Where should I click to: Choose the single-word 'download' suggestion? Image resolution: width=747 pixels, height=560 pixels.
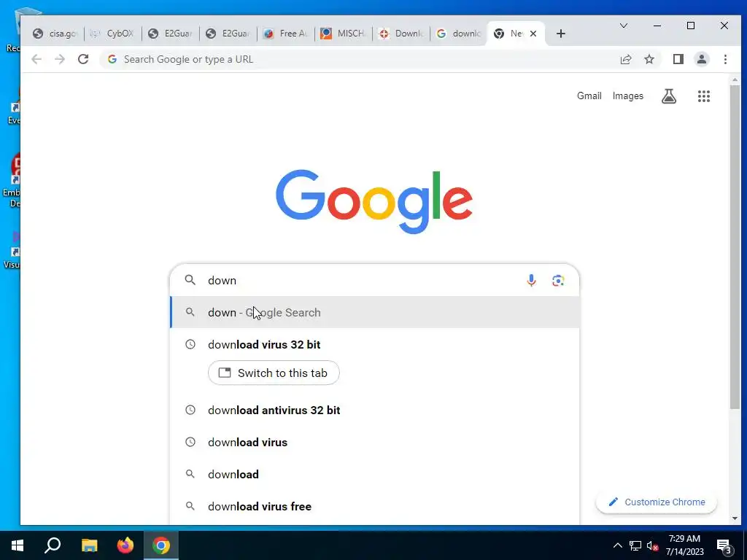pos(374,474)
